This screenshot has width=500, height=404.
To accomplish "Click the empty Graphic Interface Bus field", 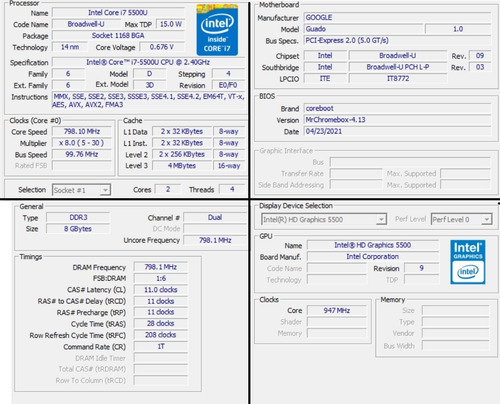I will [x=410, y=162].
